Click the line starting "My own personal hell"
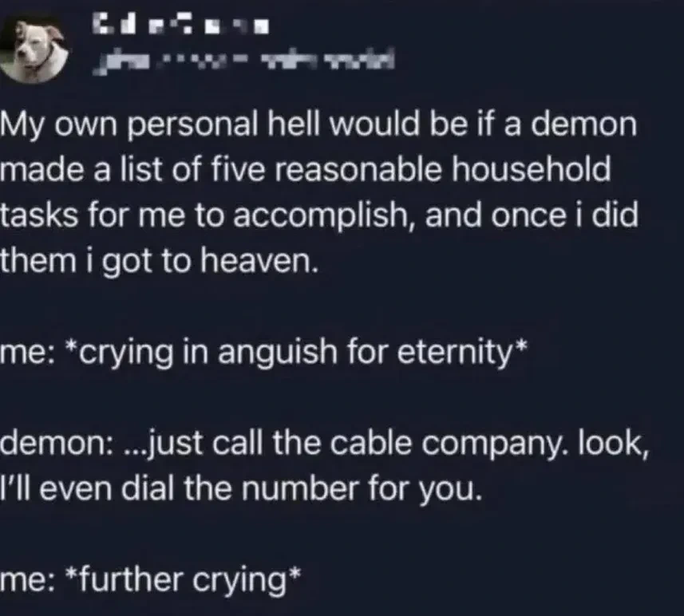Viewport: 684px width, 616px height. [x=321, y=127]
